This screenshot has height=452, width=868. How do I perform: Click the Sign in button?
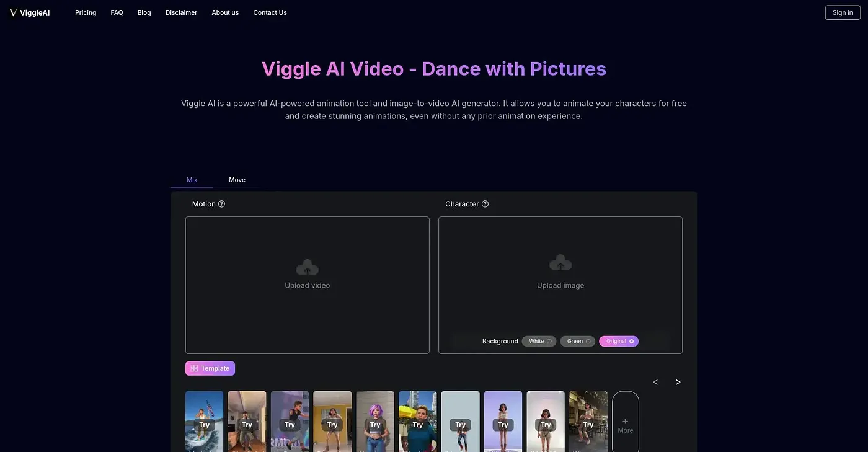[x=843, y=12]
